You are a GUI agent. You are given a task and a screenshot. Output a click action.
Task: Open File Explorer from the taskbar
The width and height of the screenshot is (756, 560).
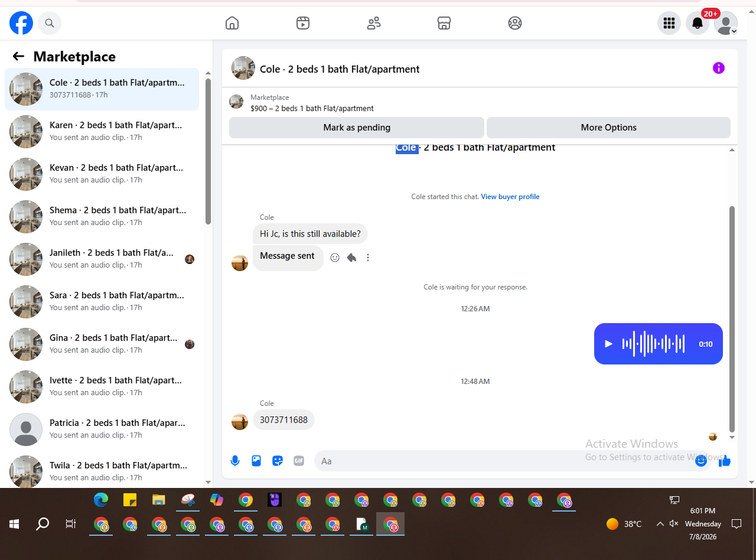[x=158, y=500]
